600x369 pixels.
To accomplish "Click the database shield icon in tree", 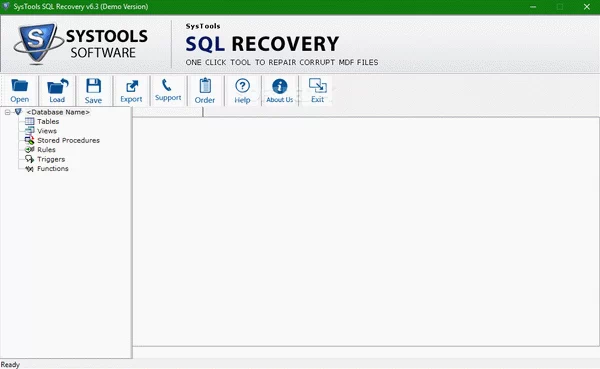I will coord(18,112).
